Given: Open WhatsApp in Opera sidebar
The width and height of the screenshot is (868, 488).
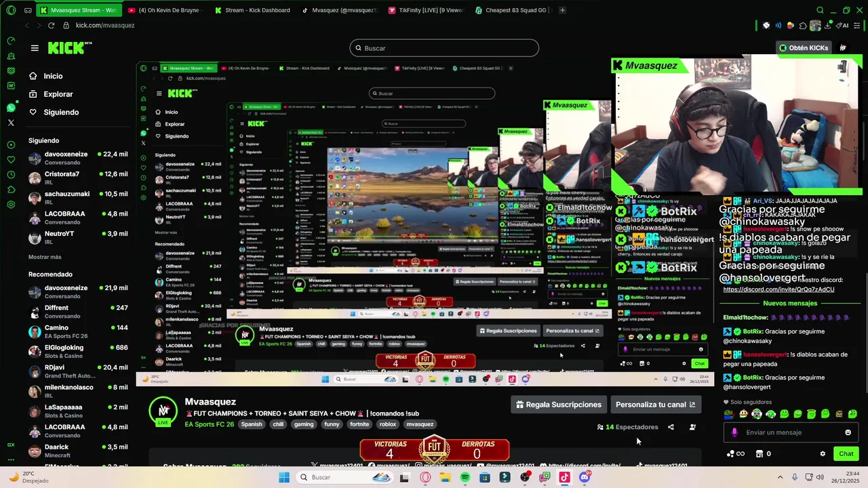Looking at the screenshot, I should coord(11,108).
